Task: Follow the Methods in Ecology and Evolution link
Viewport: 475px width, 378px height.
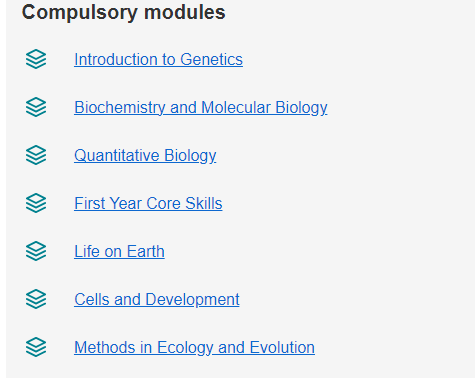Action: pyautogui.click(x=194, y=348)
